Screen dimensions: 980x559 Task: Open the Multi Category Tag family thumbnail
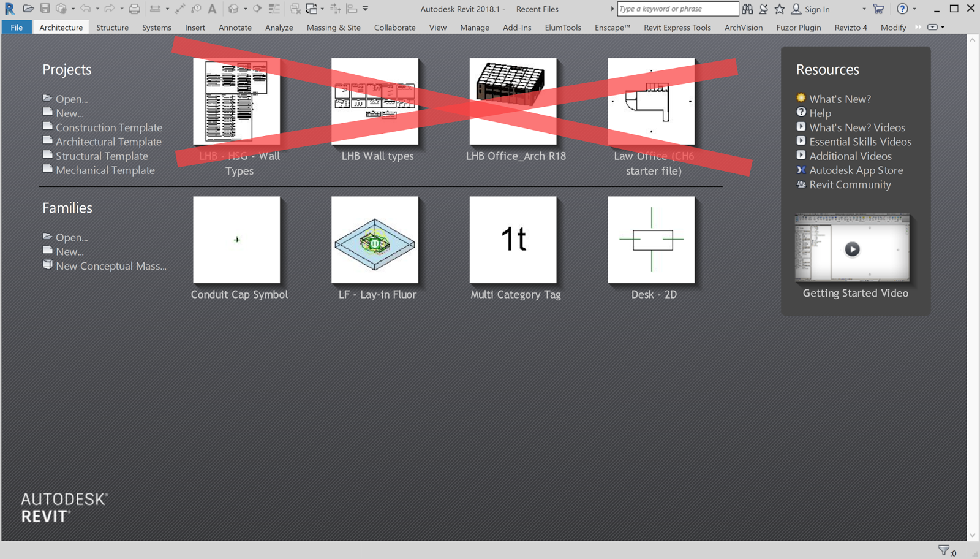click(513, 240)
